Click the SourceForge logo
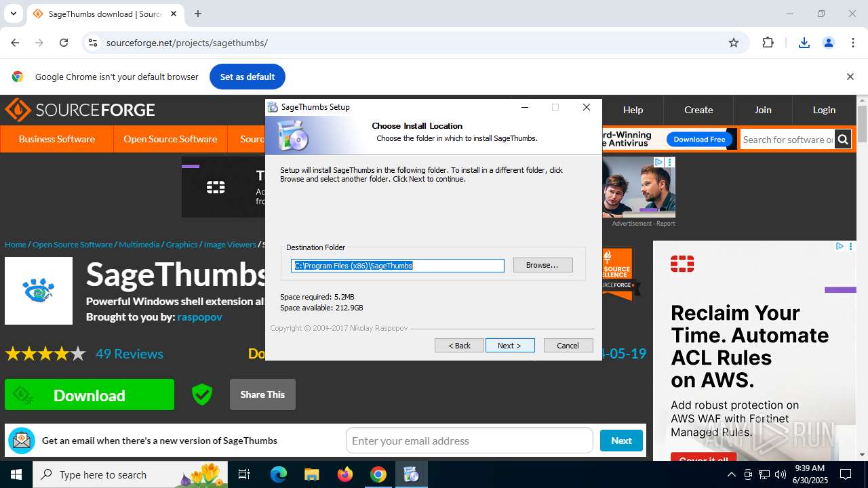Screen dimensions: 868x488 point(80,110)
